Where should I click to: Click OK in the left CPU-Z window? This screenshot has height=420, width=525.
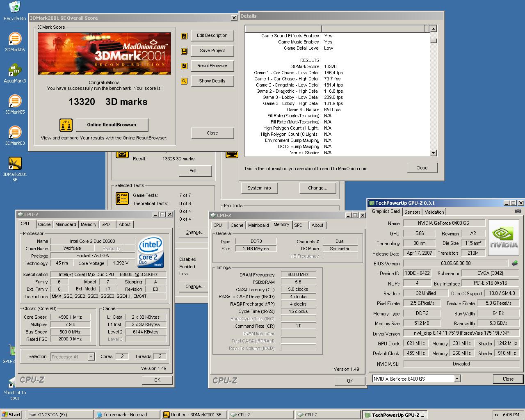click(157, 380)
